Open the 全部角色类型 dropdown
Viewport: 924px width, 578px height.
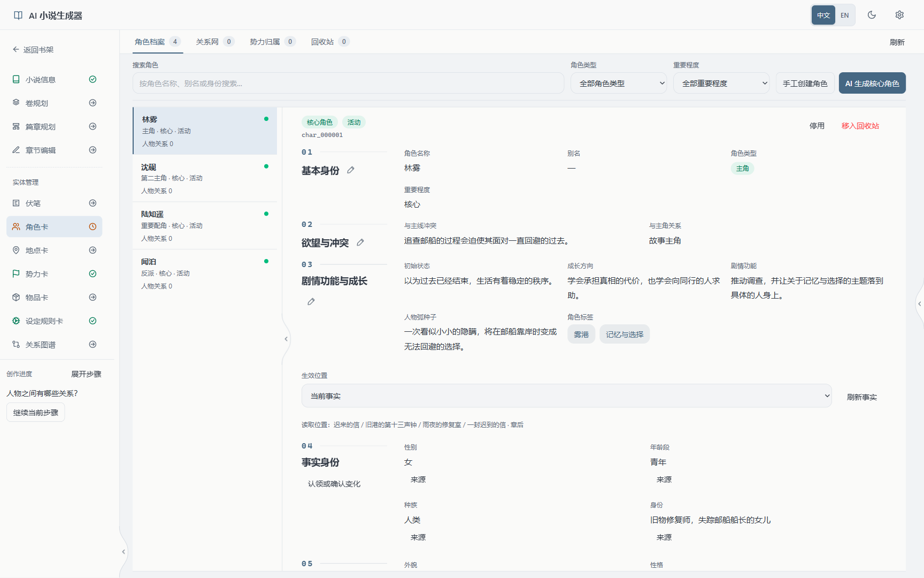[619, 83]
